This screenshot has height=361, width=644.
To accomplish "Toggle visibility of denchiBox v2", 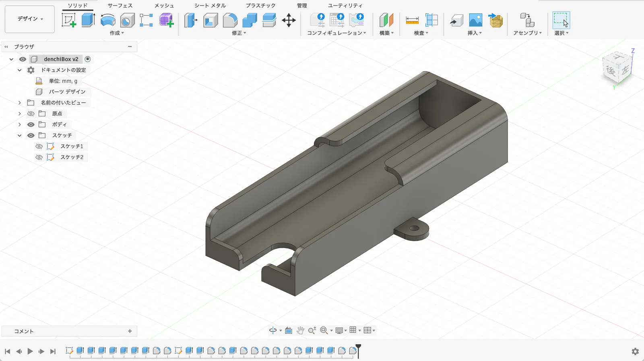I will [23, 59].
